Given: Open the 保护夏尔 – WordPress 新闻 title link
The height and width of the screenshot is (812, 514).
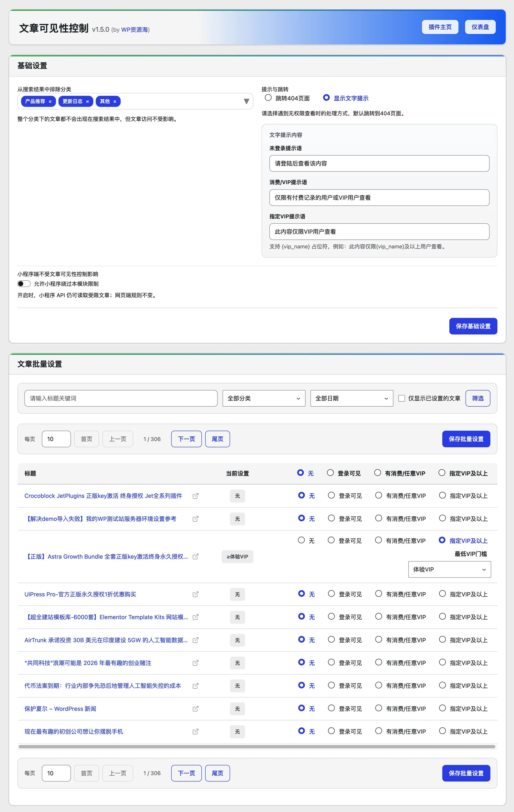Looking at the screenshot, I should coord(60,709).
